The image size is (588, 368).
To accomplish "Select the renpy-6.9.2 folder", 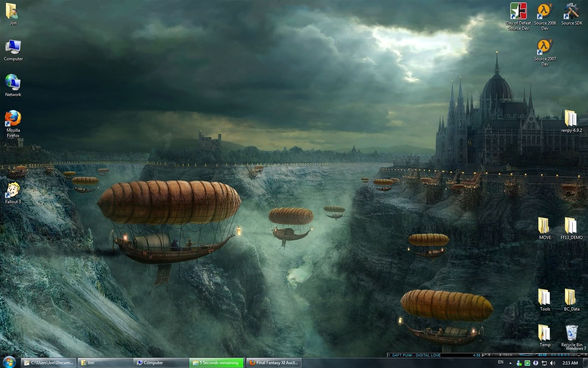I will click(572, 119).
